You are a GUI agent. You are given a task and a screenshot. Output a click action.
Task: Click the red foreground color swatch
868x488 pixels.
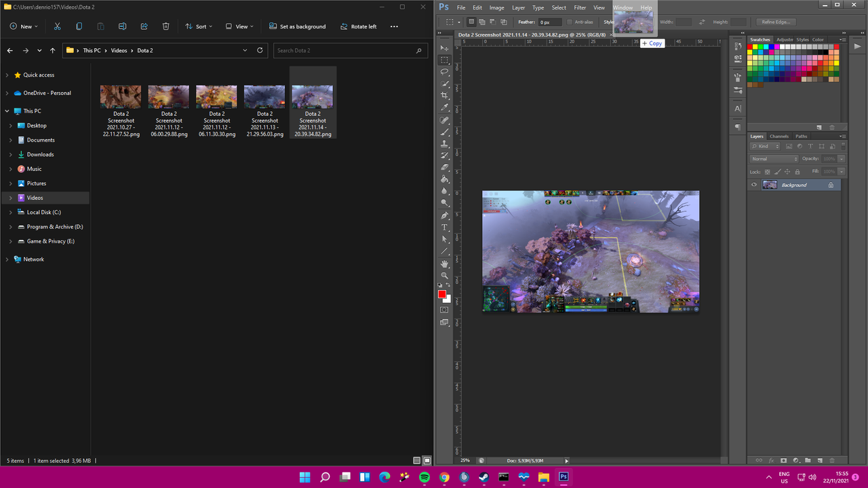(x=442, y=293)
